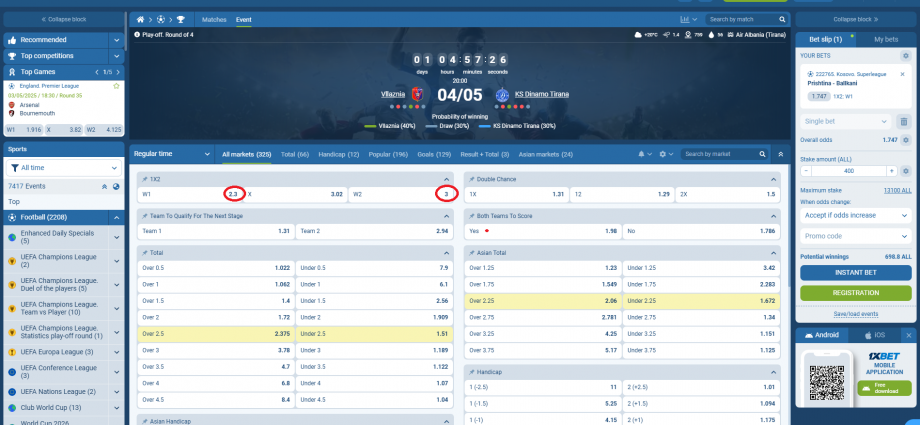Open trophy breadcrumb league icon
This screenshot has width=920, height=425.
point(181,19)
